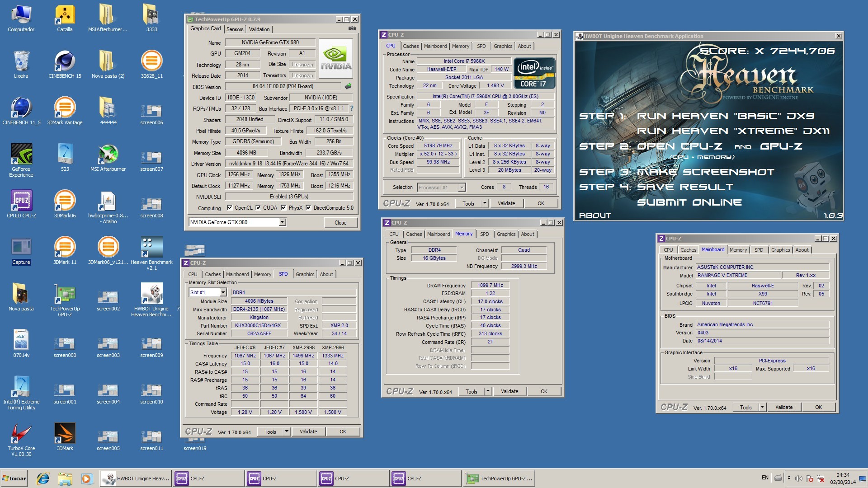This screenshot has height=488, width=868.
Task: Toggle the OpenCL checkbox in GPU-Z
Action: click(x=230, y=208)
